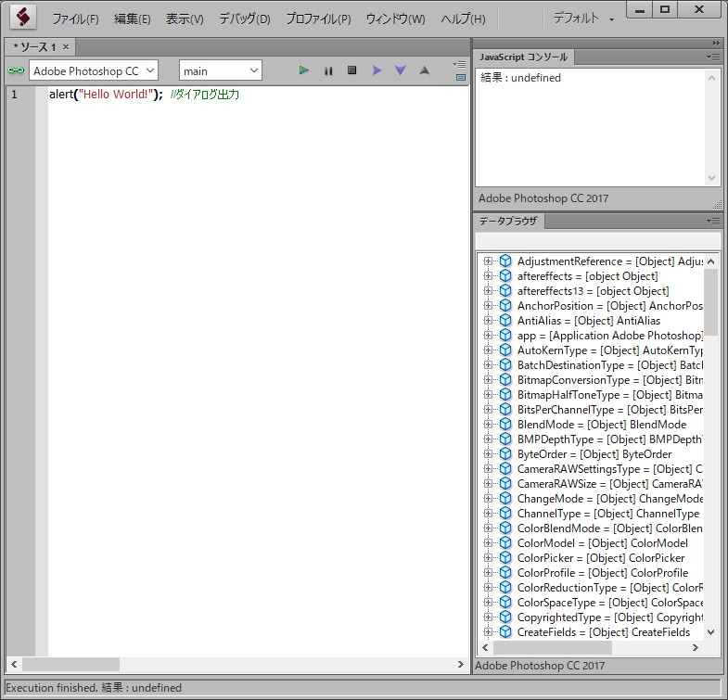This screenshot has height=700, width=728.
Task: Open the data browser panel flyout menu
Action: tap(712, 221)
